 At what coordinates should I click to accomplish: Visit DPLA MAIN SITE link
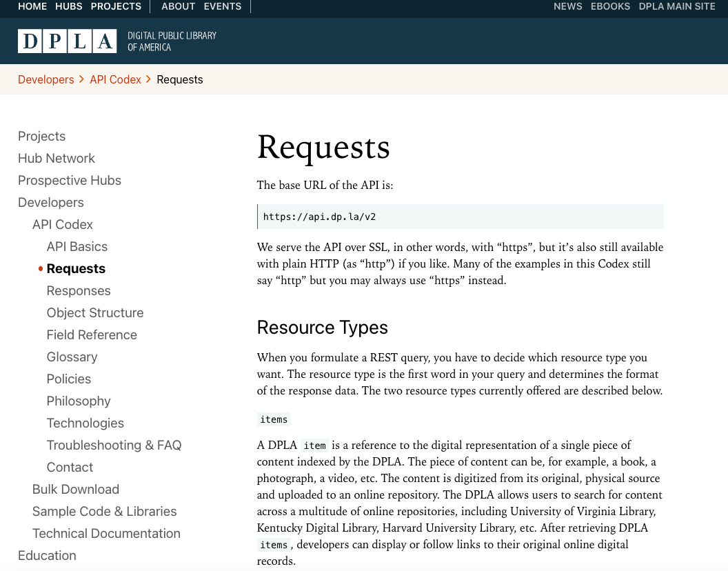pos(677,6)
